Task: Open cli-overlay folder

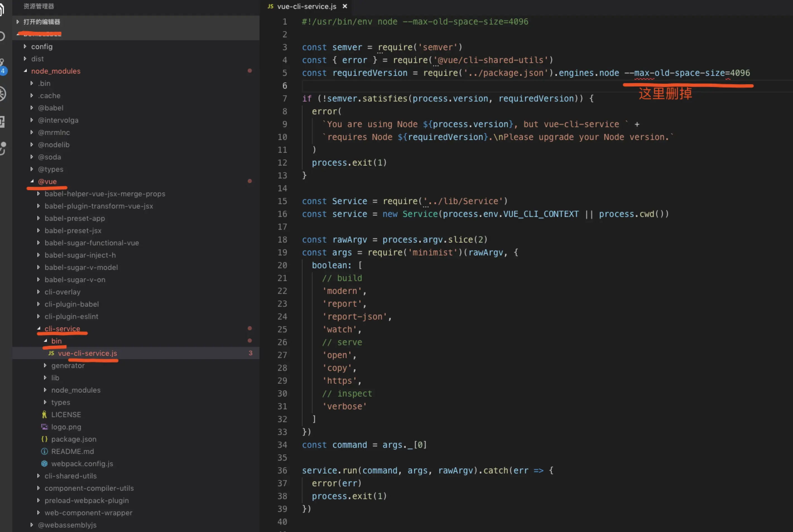Action: point(136,292)
